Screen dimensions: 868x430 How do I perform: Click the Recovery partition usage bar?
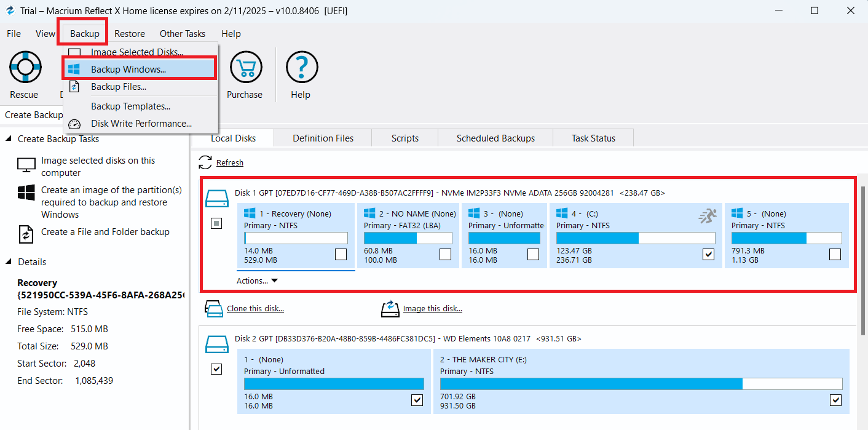(x=296, y=238)
